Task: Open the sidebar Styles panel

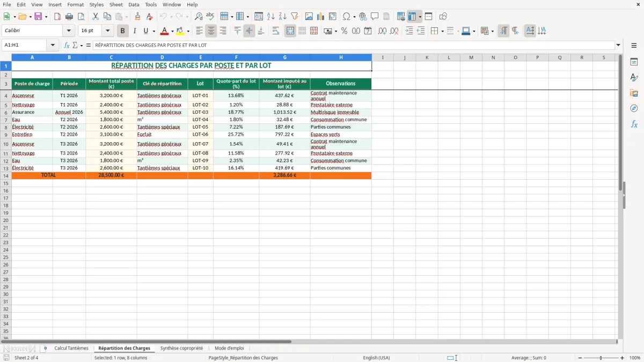Action: click(x=634, y=78)
